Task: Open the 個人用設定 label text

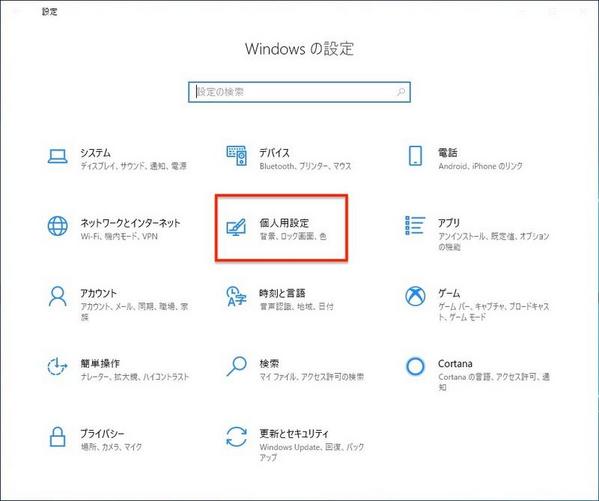Action: (x=284, y=223)
